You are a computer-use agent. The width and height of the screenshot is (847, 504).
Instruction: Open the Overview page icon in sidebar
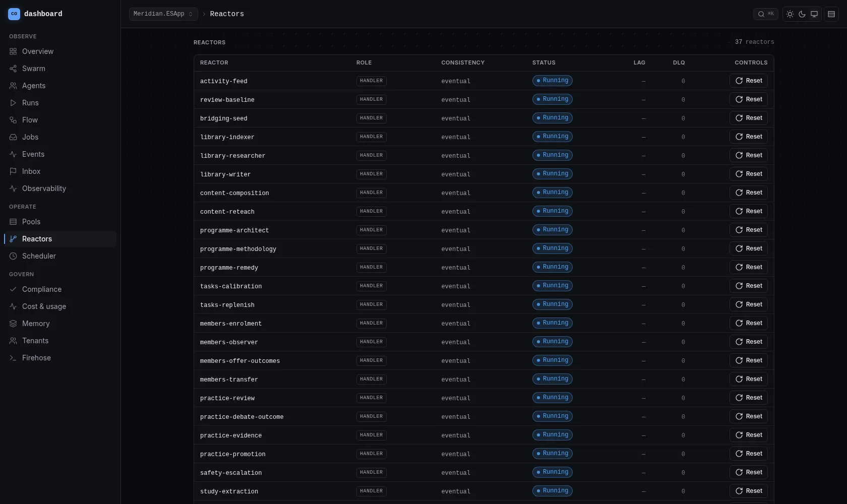pos(13,51)
